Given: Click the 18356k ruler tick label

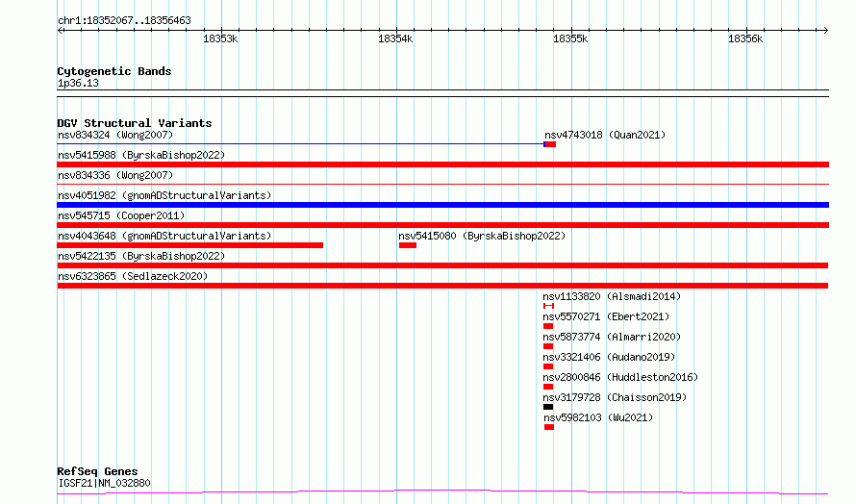Looking at the screenshot, I should (745, 38).
